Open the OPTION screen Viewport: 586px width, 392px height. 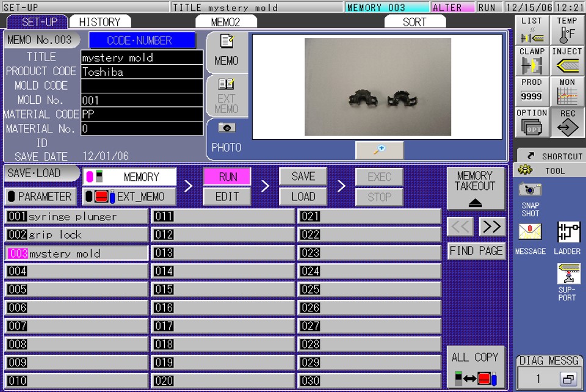click(x=531, y=122)
